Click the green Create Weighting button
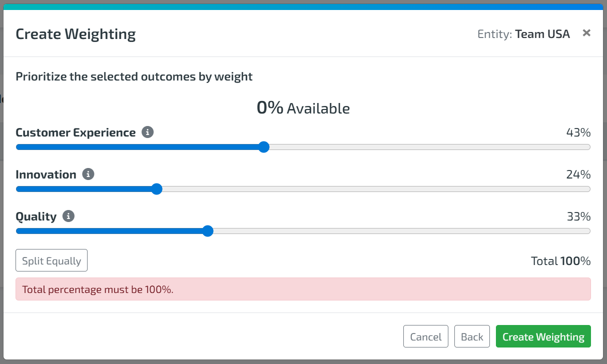607x364 pixels. pyautogui.click(x=543, y=336)
